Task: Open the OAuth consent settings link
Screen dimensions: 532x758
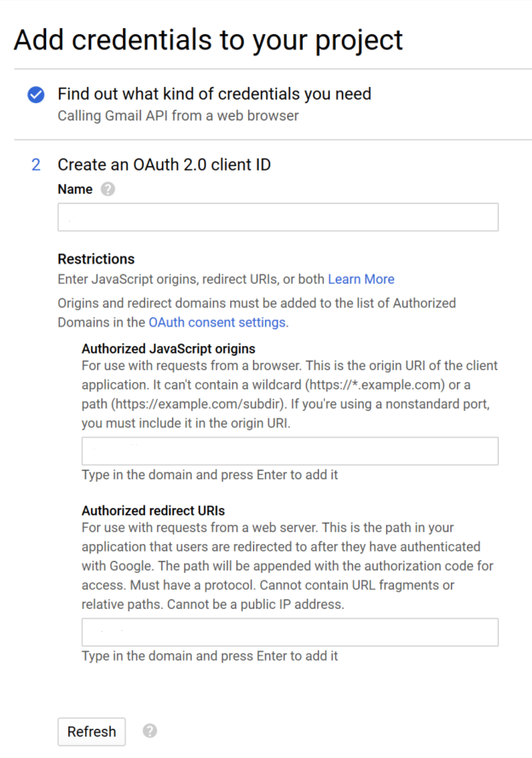Action: tap(217, 322)
